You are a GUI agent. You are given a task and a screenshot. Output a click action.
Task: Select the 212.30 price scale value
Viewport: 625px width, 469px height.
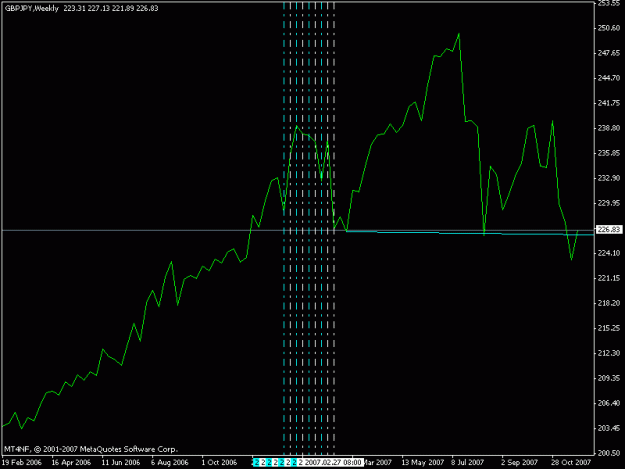tap(609, 353)
